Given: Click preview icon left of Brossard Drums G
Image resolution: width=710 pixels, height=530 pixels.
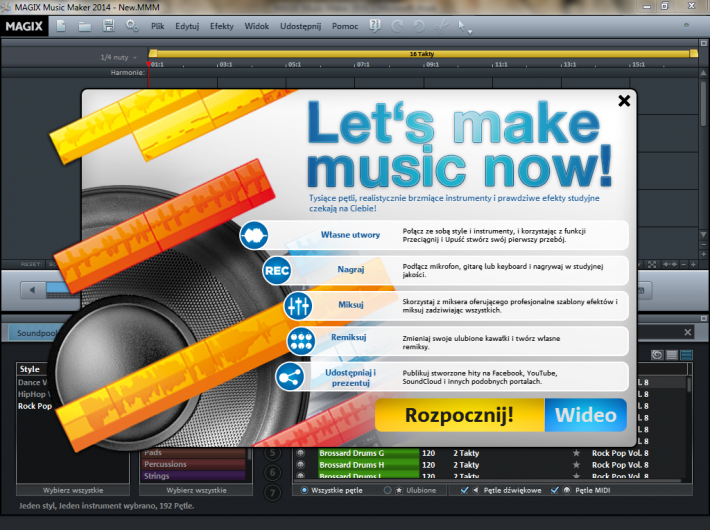Looking at the screenshot, I should pos(300,453).
